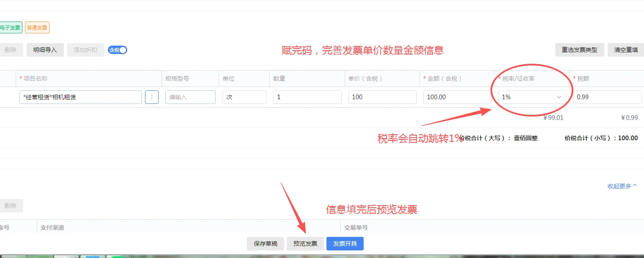
Task: Select the 电子发票 label
Action: click(x=11, y=27)
